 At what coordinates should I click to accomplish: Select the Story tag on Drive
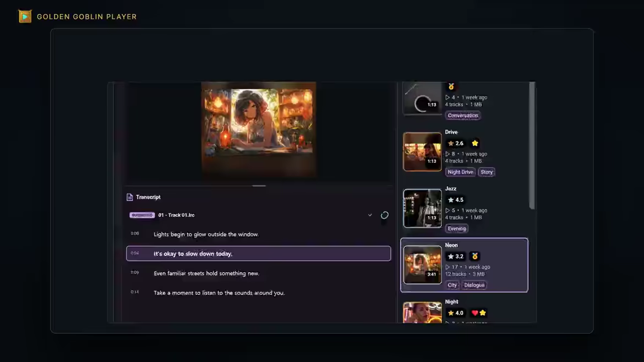pos(487,172)
